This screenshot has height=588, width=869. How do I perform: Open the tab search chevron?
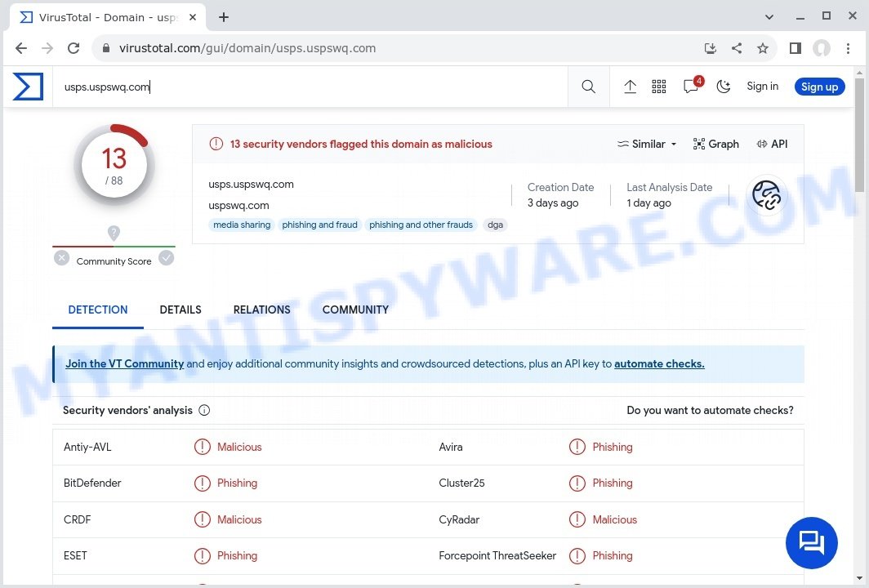click(x=769, y=17)
